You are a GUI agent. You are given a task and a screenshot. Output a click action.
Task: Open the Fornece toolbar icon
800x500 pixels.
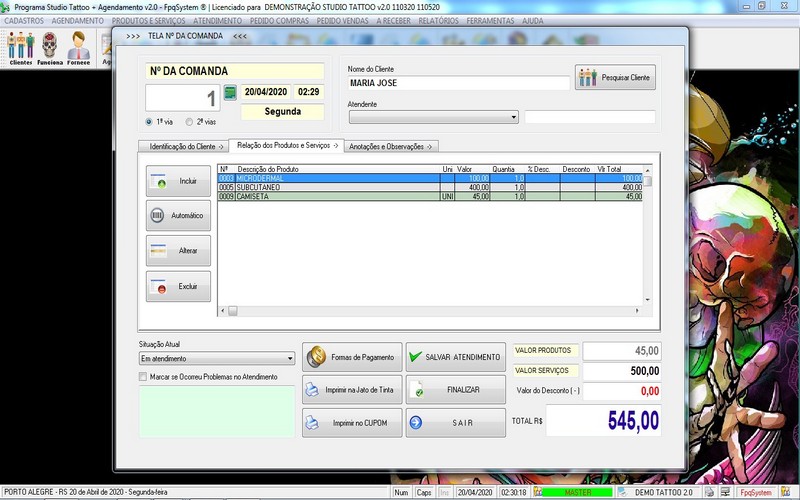pyautogui.click(x=79, y=48)
